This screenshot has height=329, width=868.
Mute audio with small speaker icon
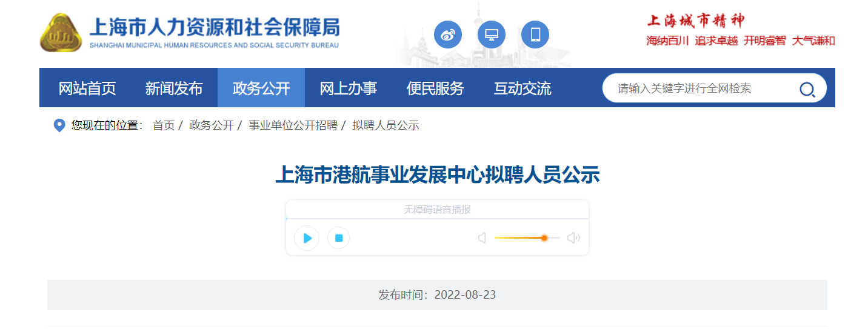pyautogui.click(x=482, y=238)
